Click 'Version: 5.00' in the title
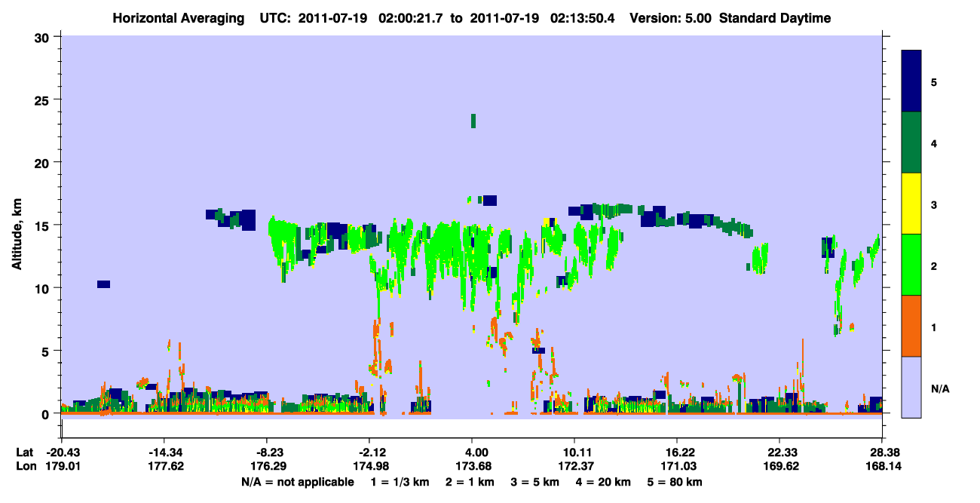The image size is (980, 503). point(671,18)
